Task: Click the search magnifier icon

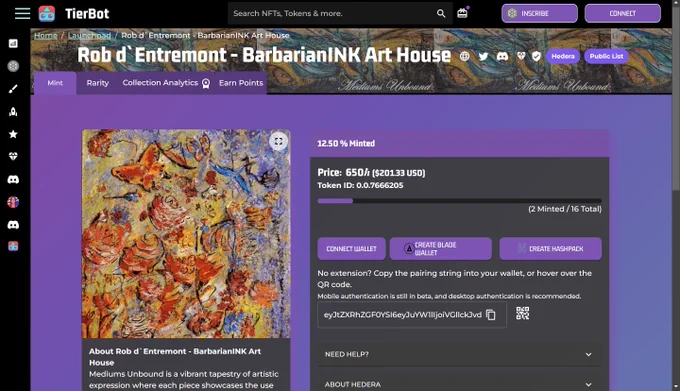Action: click(441, 13)
